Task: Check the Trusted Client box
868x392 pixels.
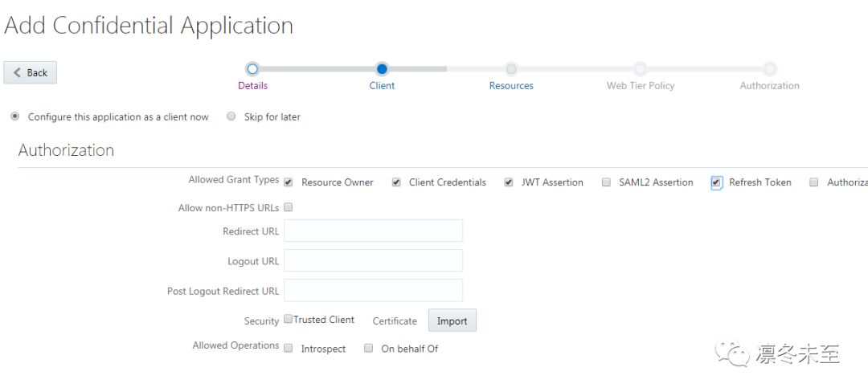Action: (x=289, y=320)
